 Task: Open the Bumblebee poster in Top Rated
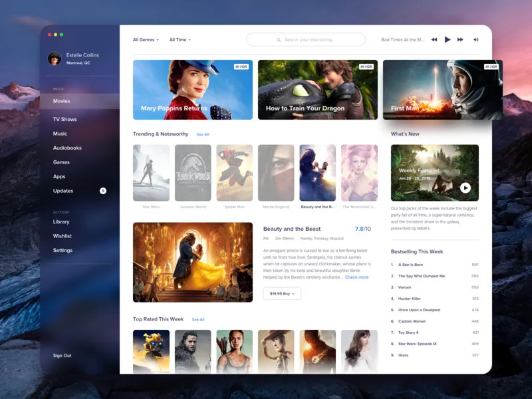[151, 352]
